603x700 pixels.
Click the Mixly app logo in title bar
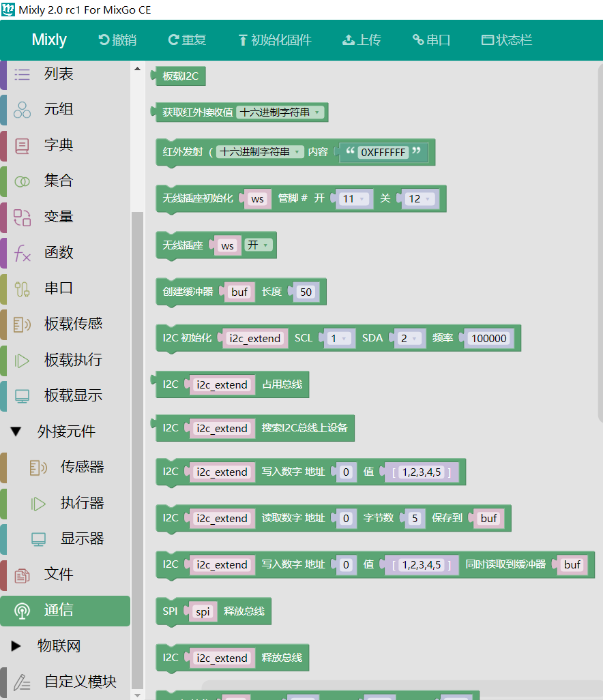[8, 10]
